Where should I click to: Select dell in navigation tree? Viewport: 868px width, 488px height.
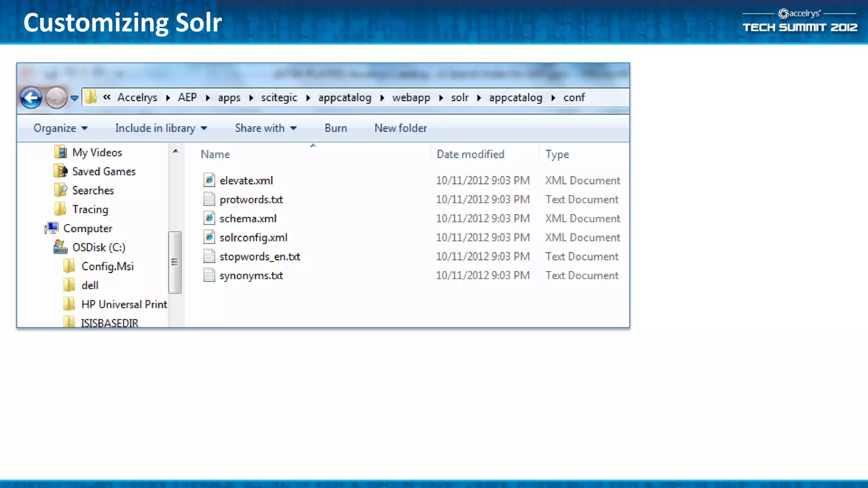tap(90, 286)
